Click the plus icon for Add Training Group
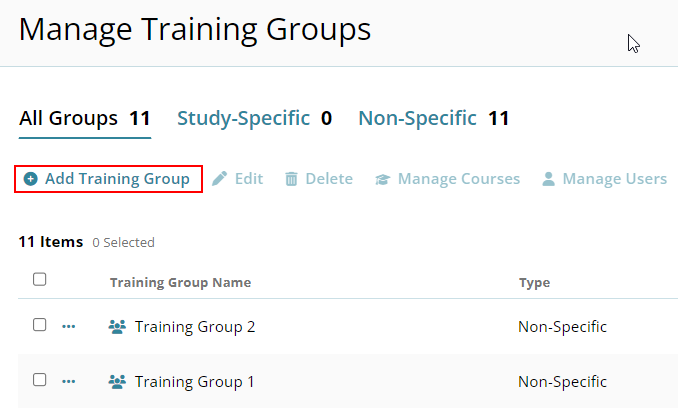The width and height of the screenshot is (678, 408). tap(31, 179)
